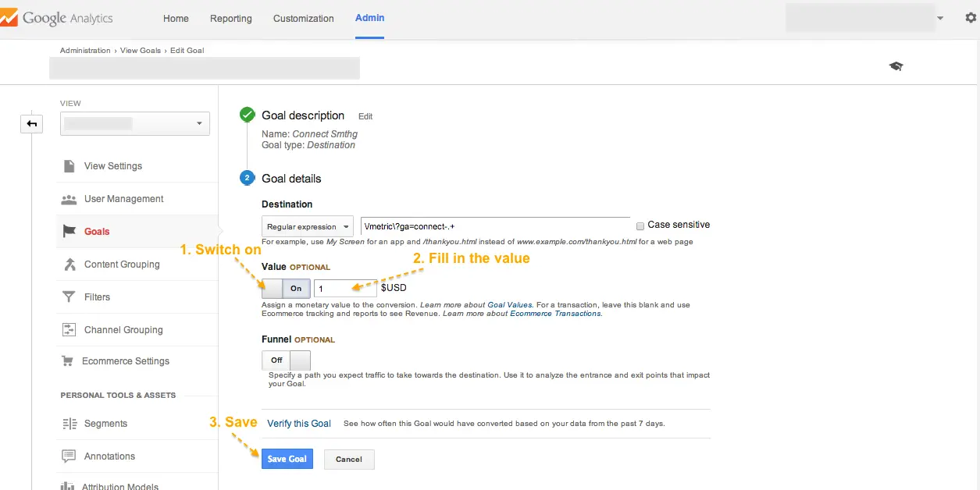Click the back arrow collapse button

point(32,123)
